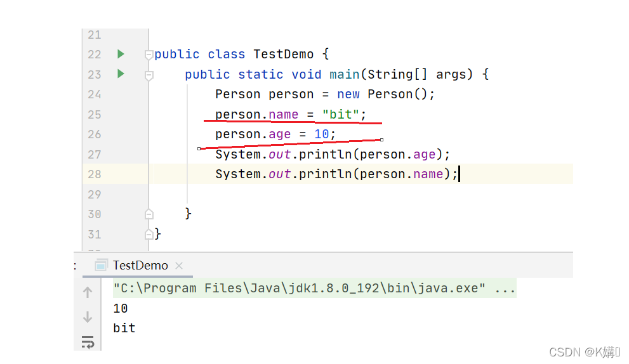
Task: Click the 'name' field on line 25
Action: click(283, 114)
